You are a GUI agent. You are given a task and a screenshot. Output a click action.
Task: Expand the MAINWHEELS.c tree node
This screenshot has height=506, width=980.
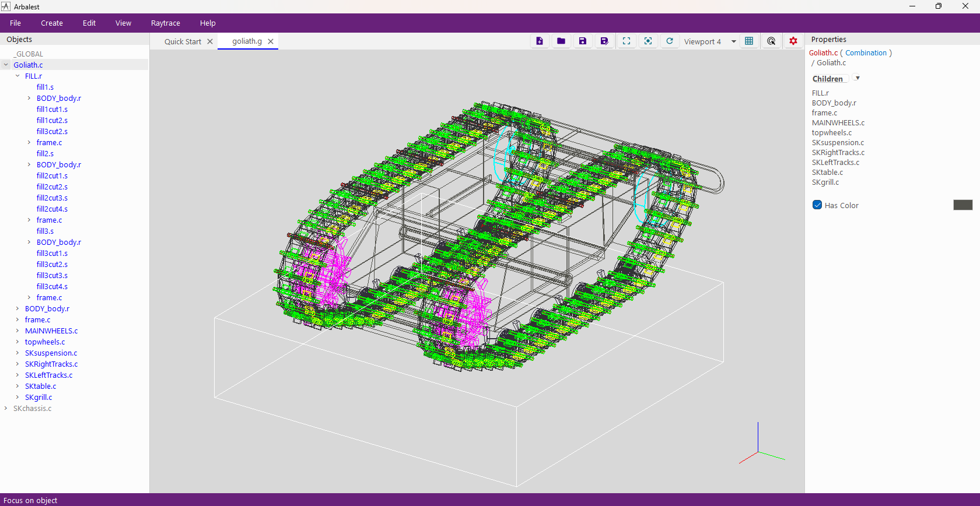[x=17, y=331]
